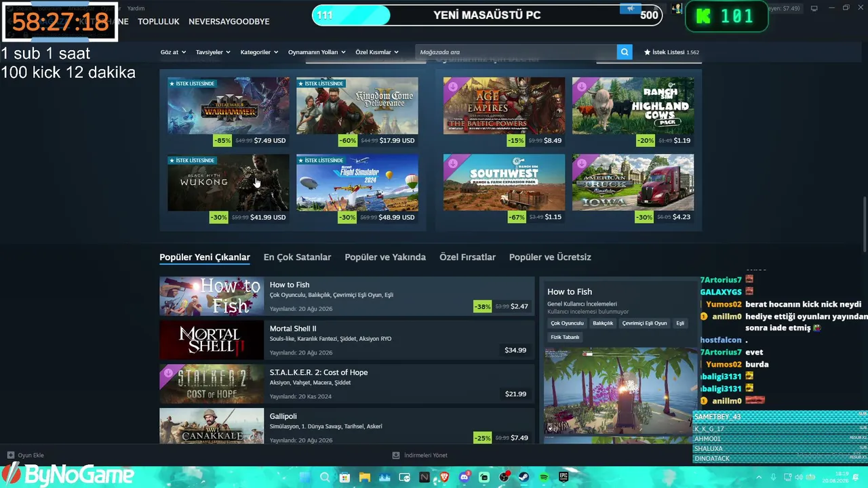This screenshot has height=488, width=868.
Task: Click the How to Fish preview screenshot
Action: click(x=620, y=391)
